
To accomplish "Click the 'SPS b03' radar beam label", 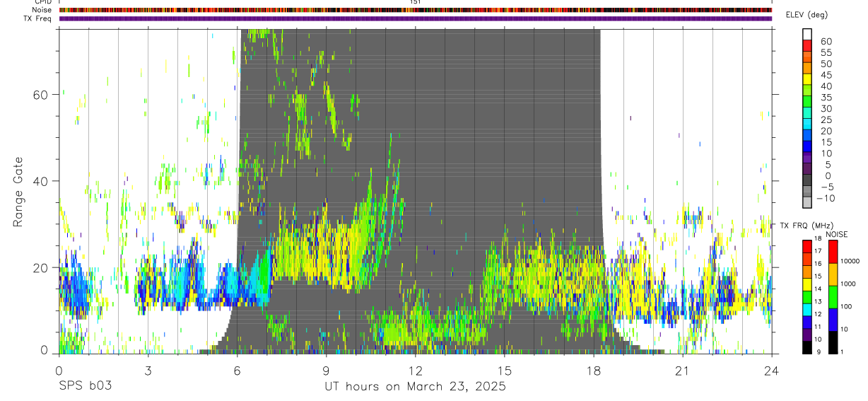I will pyautogui.click(x=85, y=387).
